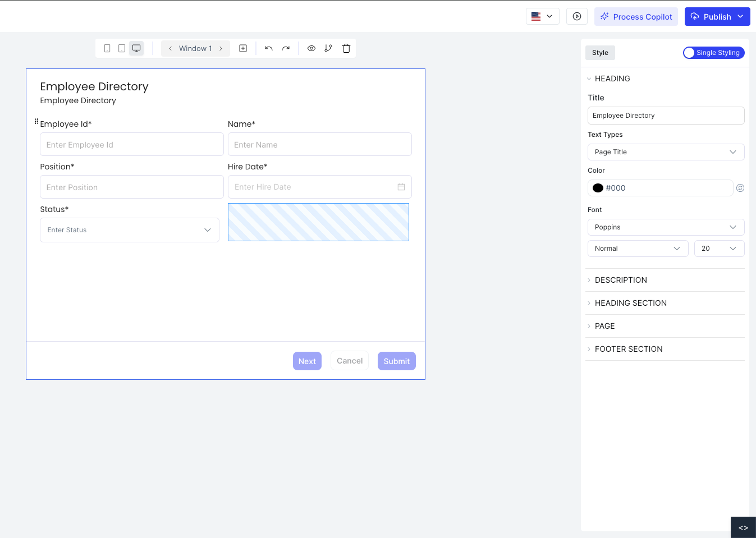The height and width of the screenshot is (538, 756).
Task: Open the code editor panel
Action: (743, 527)
